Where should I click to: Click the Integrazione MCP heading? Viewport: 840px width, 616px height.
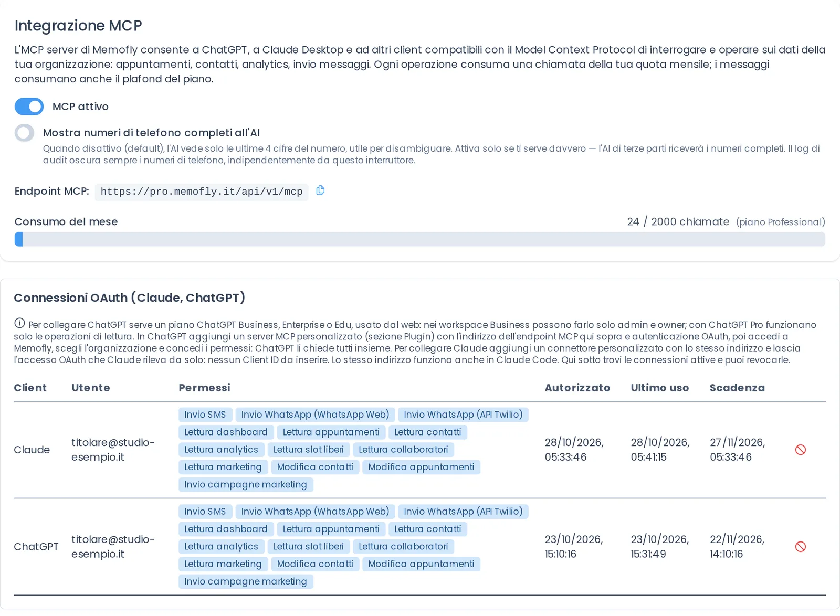[x=78, y=25]
